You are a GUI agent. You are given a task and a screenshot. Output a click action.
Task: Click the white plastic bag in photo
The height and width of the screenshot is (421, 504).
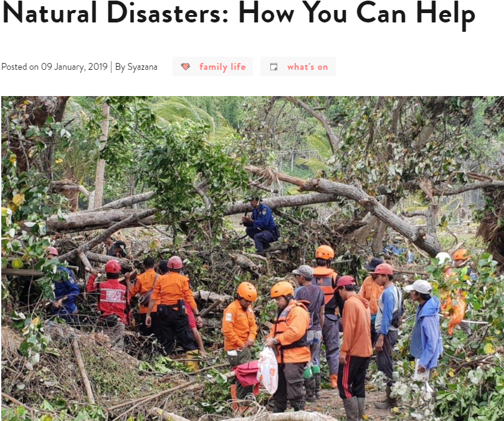pos(267,370)
